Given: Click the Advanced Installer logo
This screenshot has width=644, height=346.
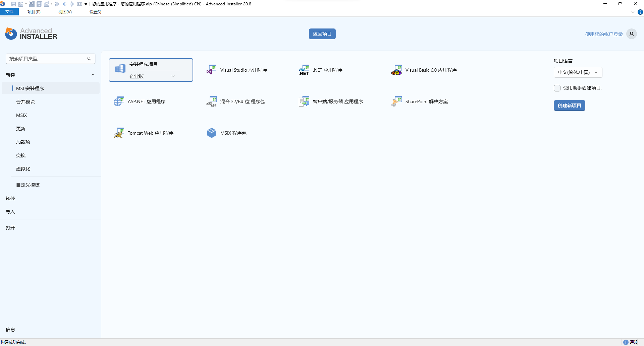Looking at the screenshot, I should (31, 33).
